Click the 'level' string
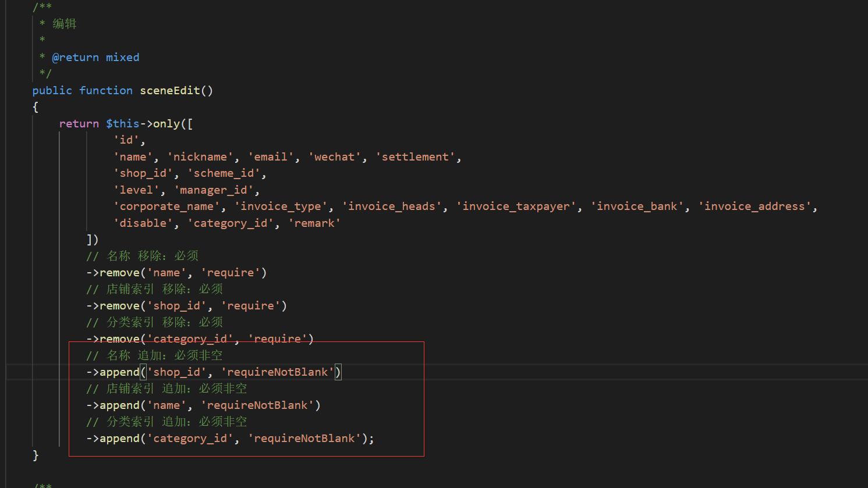Screen dimensions: 868x488 (x=136, y=190)
